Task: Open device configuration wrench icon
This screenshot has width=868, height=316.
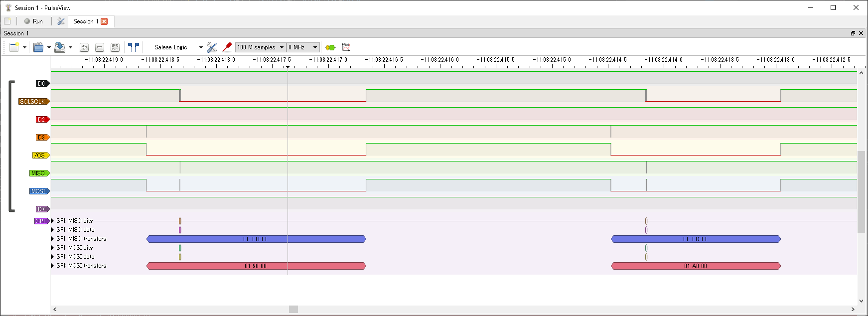Action: point(212,47)
